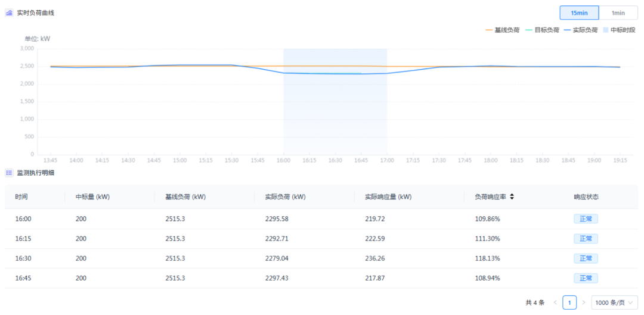Screen dimensions: 644x315
Task: Click response amount 217.87
Action: [374, 279]
